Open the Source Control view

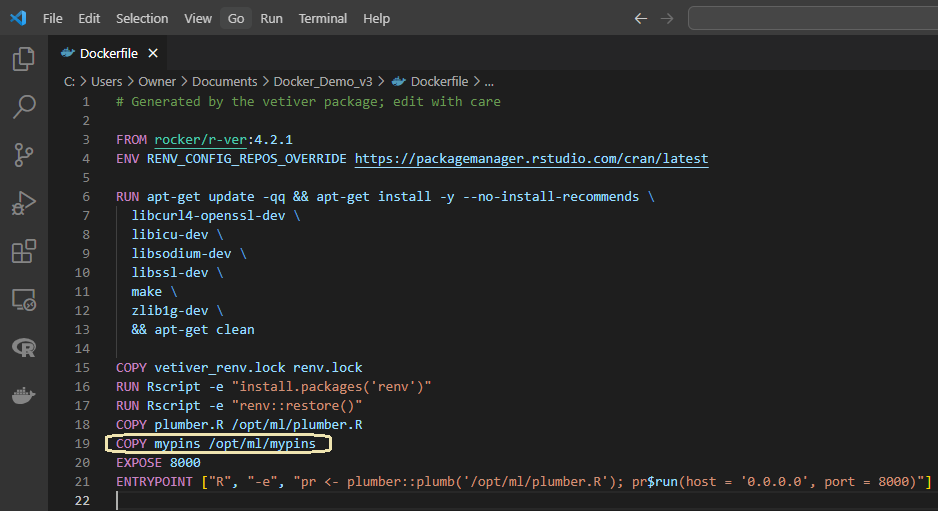pyautogui.click(x=24, y=154)
